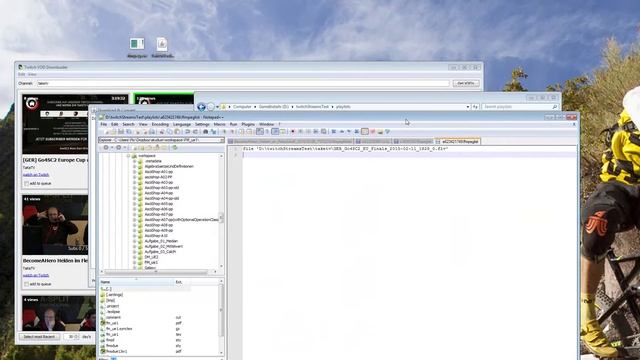Expand the Aufgabe_01_Median folder node
This screenshot has height=360, width=640.
pos(134,241)
